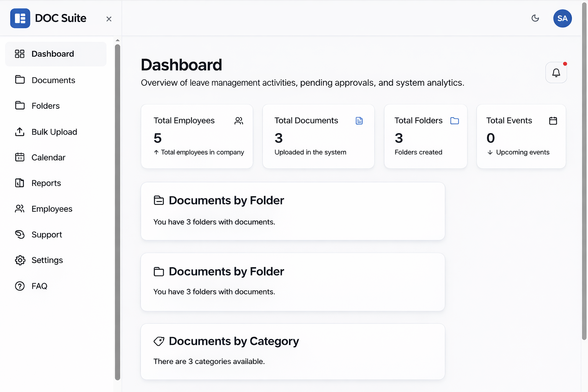The height and width of the screenshot is (392, 588).
Task: Click the DOC Suite logo icon
Action: click(20, 18)
